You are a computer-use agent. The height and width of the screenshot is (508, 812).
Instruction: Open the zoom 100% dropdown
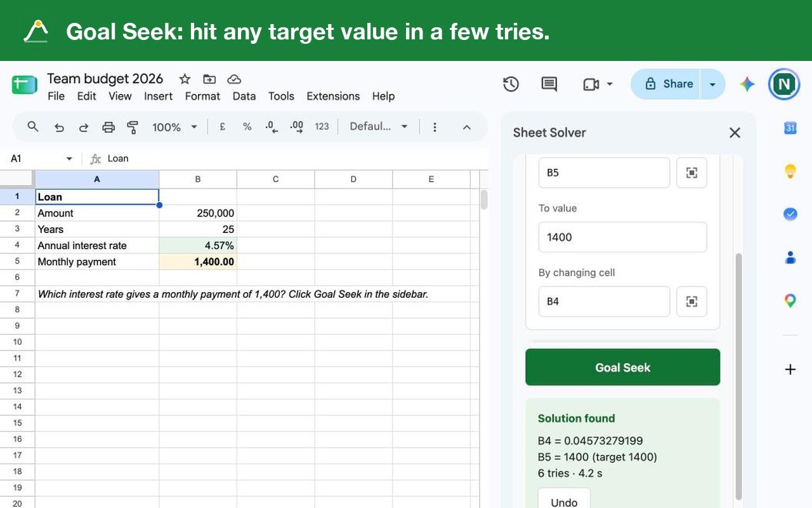[174, 127]
